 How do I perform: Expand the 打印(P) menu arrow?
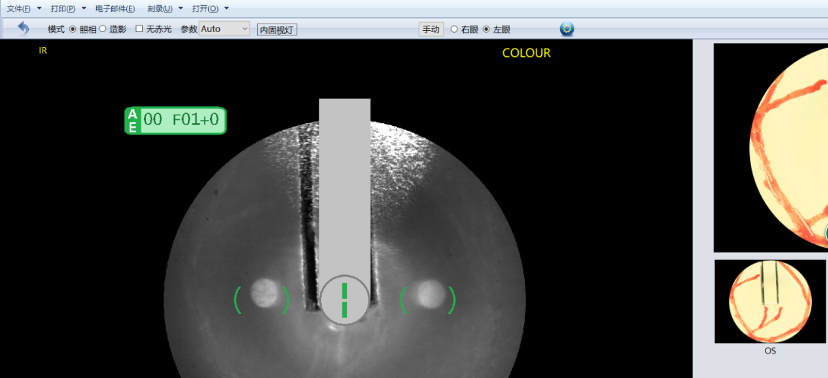pyautogui.click(x=84, y=8)
